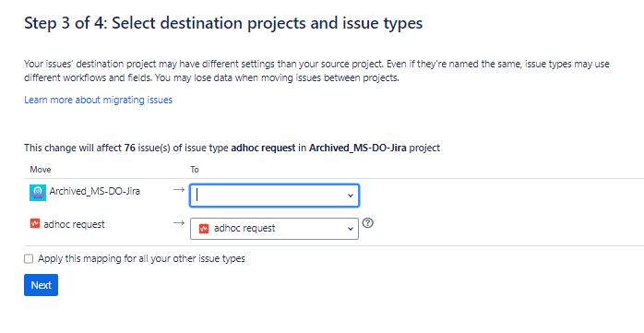Click the Archived_MS-DO-Jira project avatar icon
The image size is (644, 333).
click(38, 193)
